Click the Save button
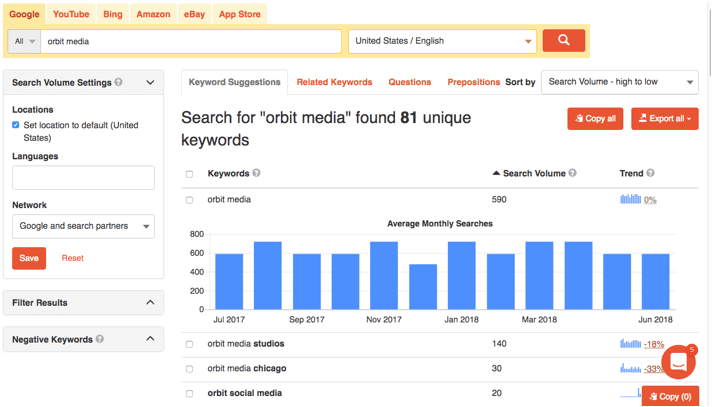712x407 pixels. 29,258
